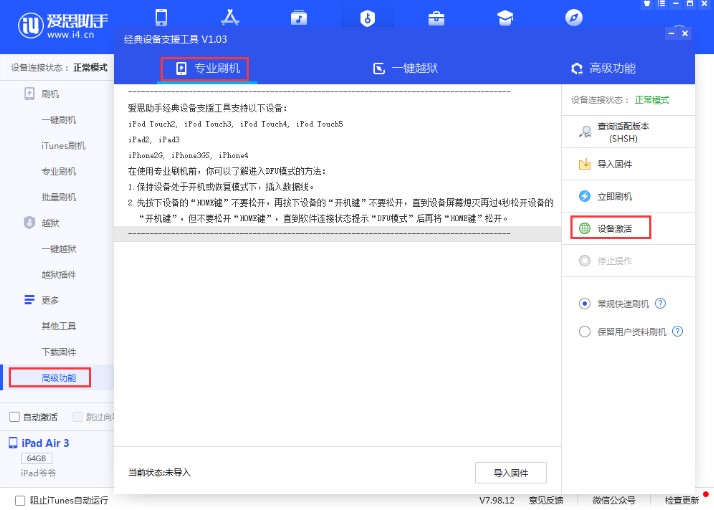Click the graduation cap tutorials icon
This screenshot has width=714, height=510.
(x=505, y=18)
